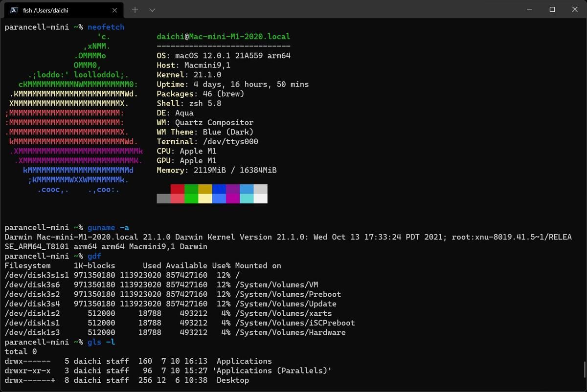Click the '/System/Volumes/Hardware' mount path
The image size is (587, 392).
pyautogui.click(x=291, y=332)
